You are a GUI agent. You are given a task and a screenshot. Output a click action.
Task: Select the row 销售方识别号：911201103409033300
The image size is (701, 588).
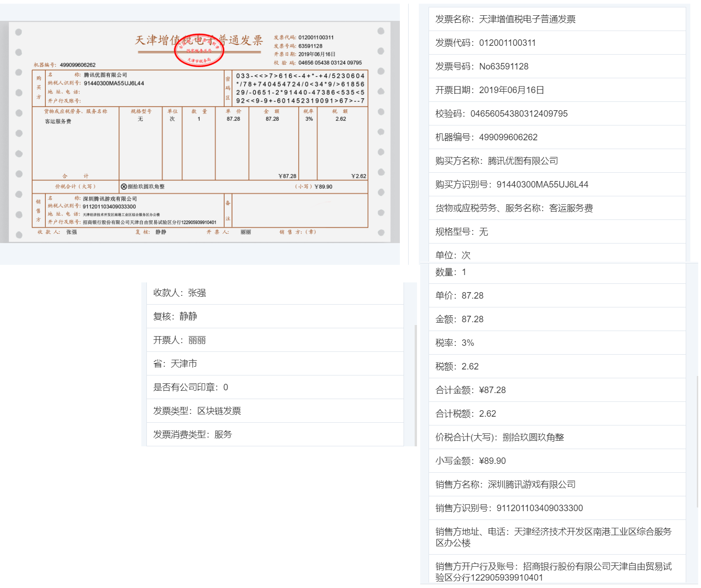pos(557,508)
